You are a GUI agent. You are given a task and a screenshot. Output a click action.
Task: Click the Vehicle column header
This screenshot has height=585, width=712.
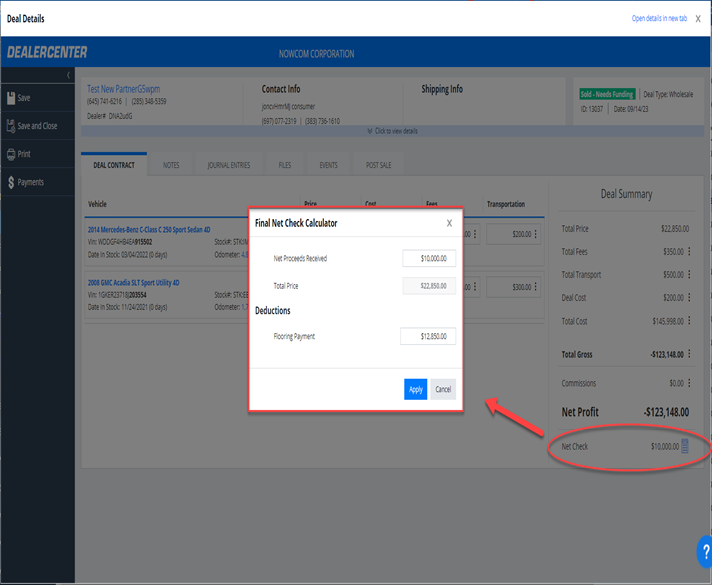coord(97,204)
